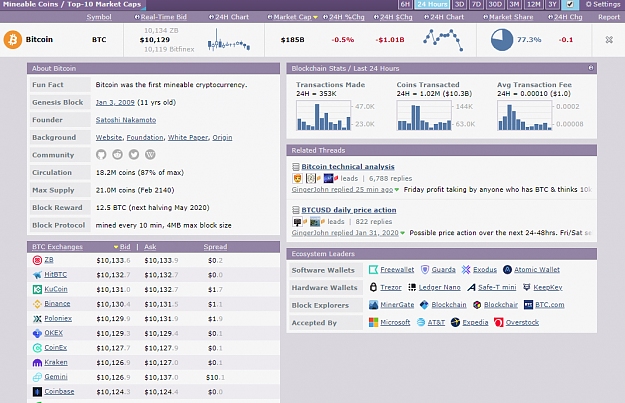Open Satoshi Nakamoto founder link
Image resolution: width=625 pixels, height=403 pixels.
[126, 120]
